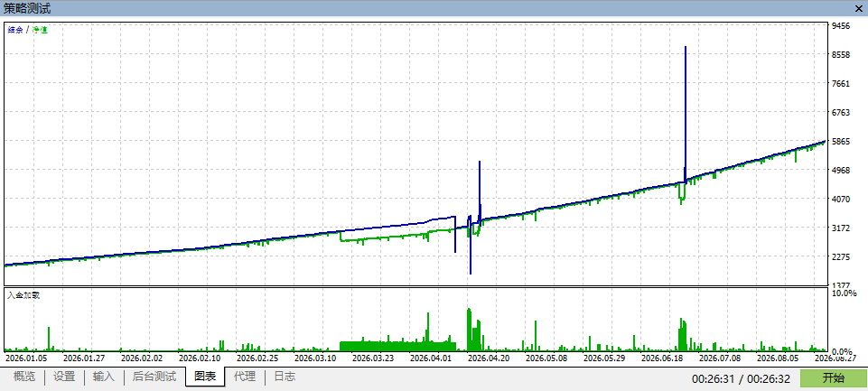868x391 pixels.
Task: Click the 2026.02.25 date label
Action: click(x=257, y=358)
